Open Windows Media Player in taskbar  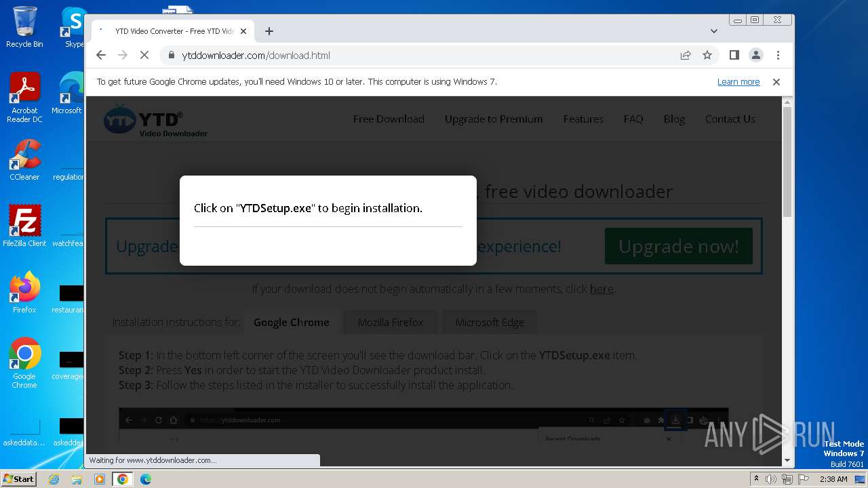[x=100, y=479]
